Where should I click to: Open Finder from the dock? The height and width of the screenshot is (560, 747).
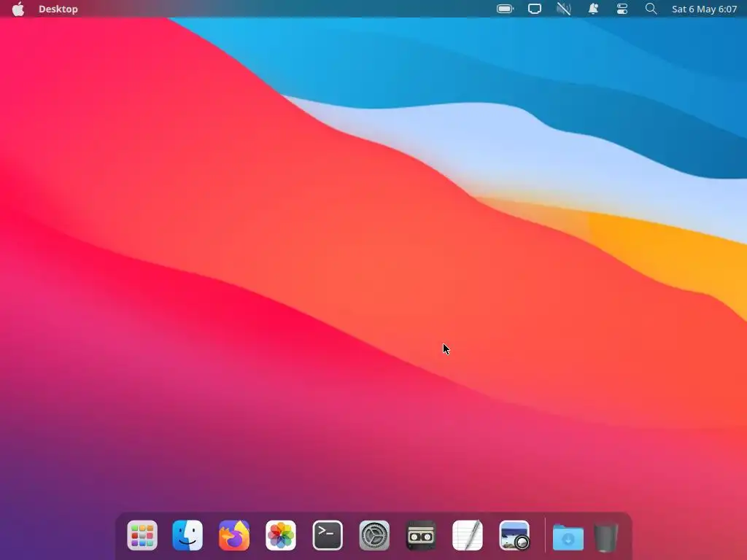(x=187, y=535)
